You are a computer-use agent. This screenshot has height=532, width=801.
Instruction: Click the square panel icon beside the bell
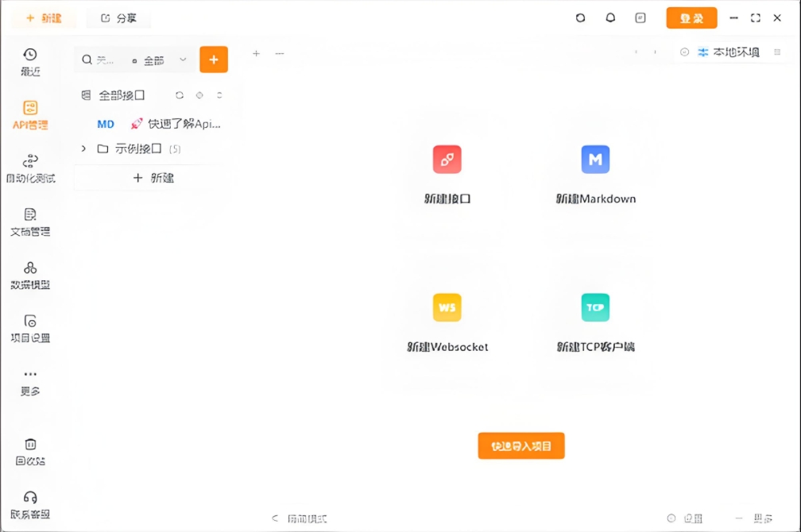640,18
